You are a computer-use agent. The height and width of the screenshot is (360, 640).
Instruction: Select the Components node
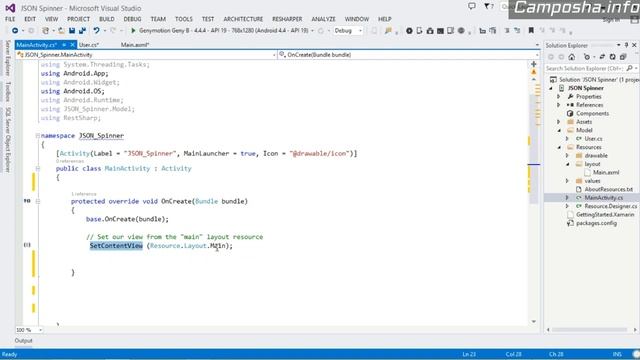pyautogui.click(x=592, y=113)
